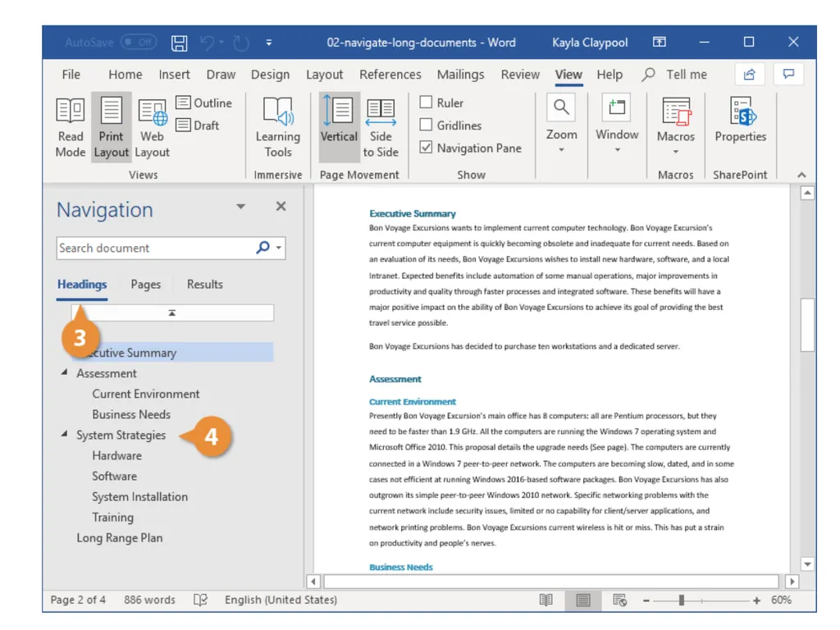This screenshot has height=630, width=840.
Task: Collapse the System Strategies heading triangle
Action: [64, 434]
